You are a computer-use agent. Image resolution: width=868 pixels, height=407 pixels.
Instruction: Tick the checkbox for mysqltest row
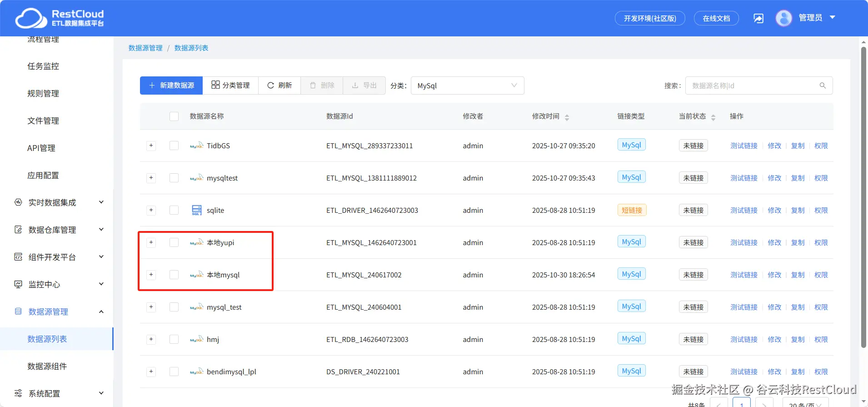[x=174, y=178]
